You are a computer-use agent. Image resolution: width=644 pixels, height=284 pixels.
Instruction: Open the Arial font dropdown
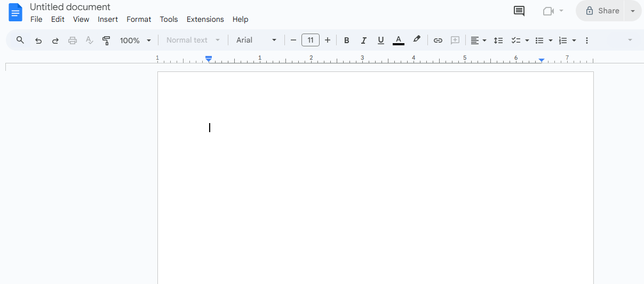point(257,40)
